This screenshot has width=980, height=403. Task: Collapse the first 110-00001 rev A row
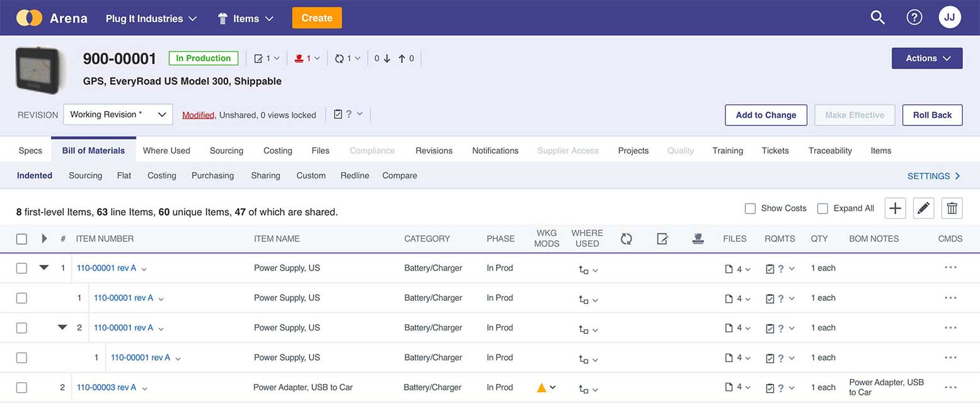point(43,267)
